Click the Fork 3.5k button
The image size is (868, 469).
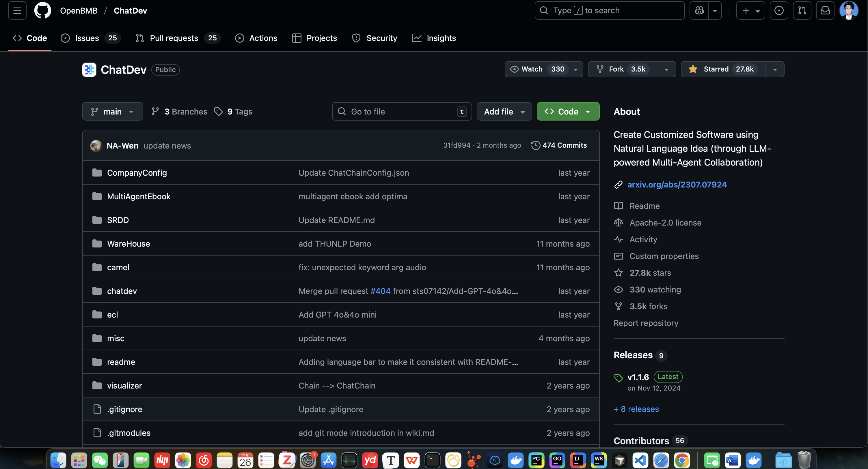click(x=622, y=69)
